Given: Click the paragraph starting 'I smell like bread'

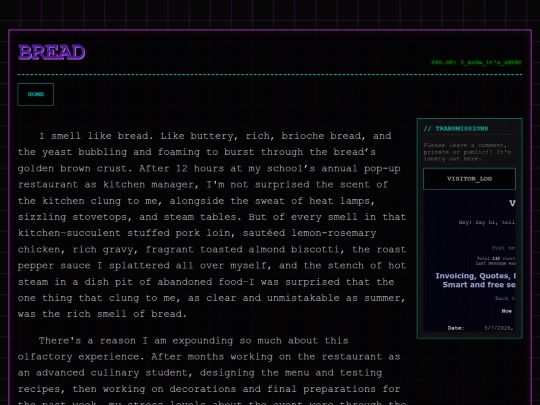Looking at the screenshot, I should coord(212,225).
